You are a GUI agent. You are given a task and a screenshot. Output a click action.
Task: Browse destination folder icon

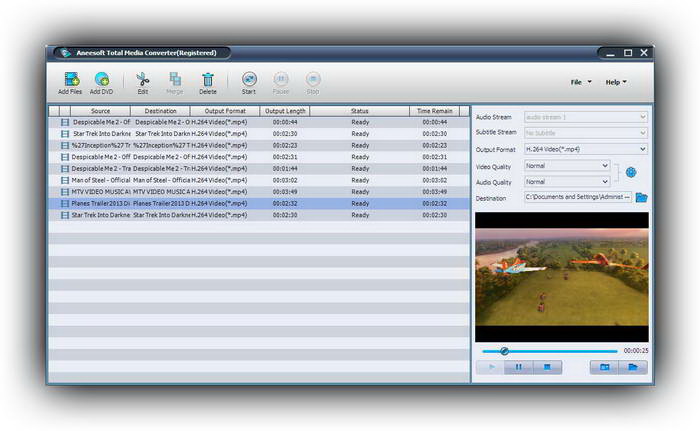641,197
